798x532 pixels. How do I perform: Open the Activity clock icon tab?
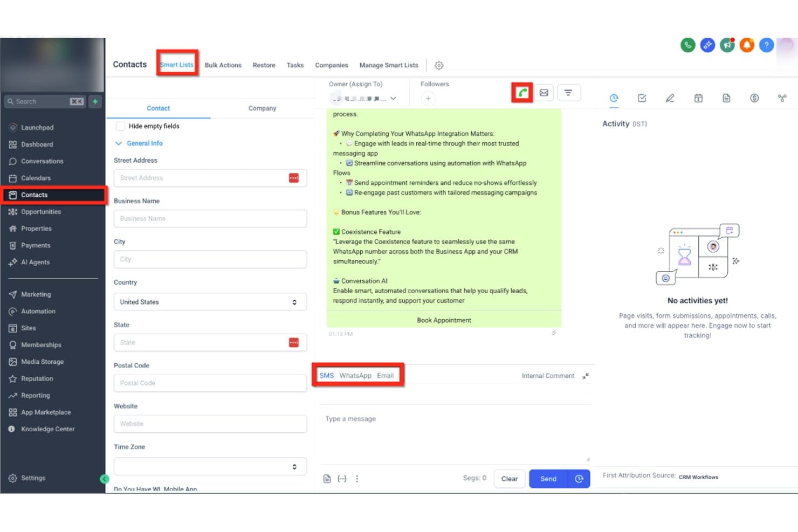pos(614,98)
